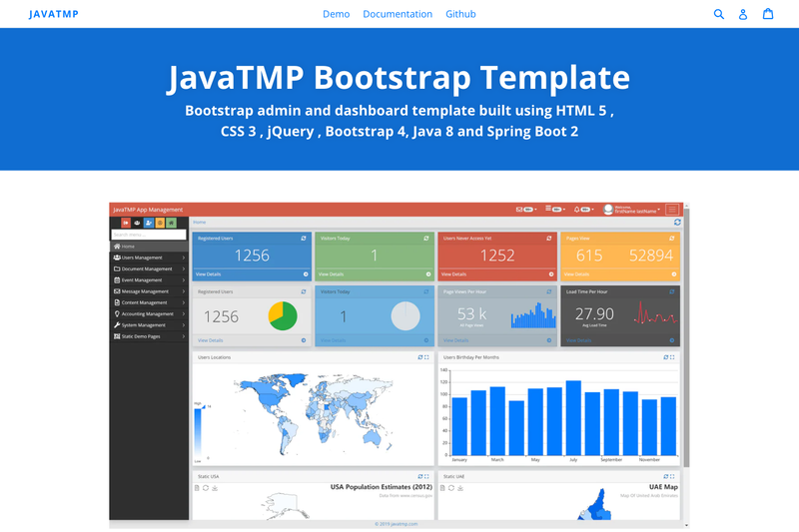Viewport: 799px width, 532px height.
Task: Refresh the orange Pages View card
Action: (672, 239)
